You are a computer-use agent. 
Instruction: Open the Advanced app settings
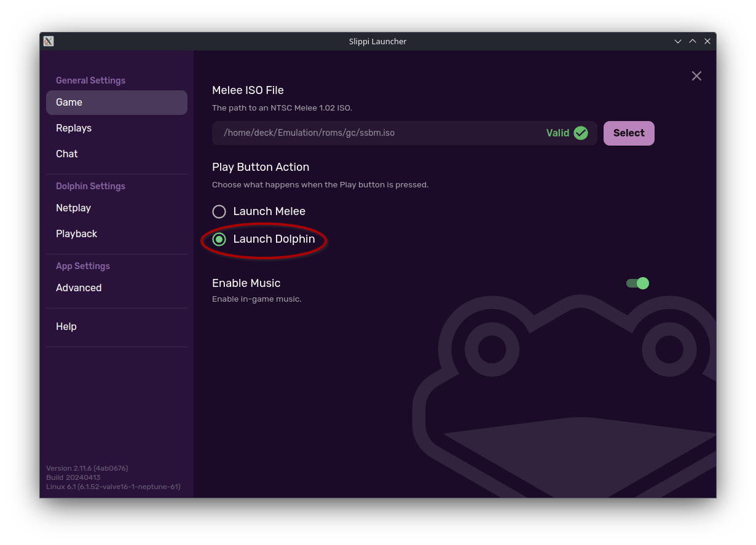117,288
